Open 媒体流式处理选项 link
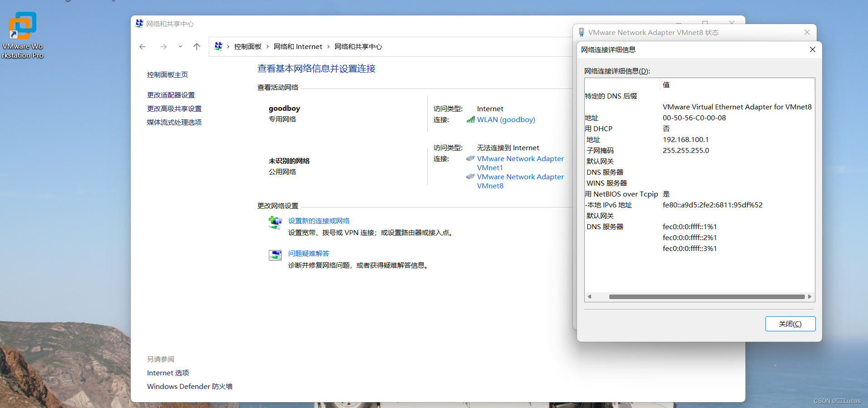The width and height of the screenshot is (868, 408). [x=174, y=123]
